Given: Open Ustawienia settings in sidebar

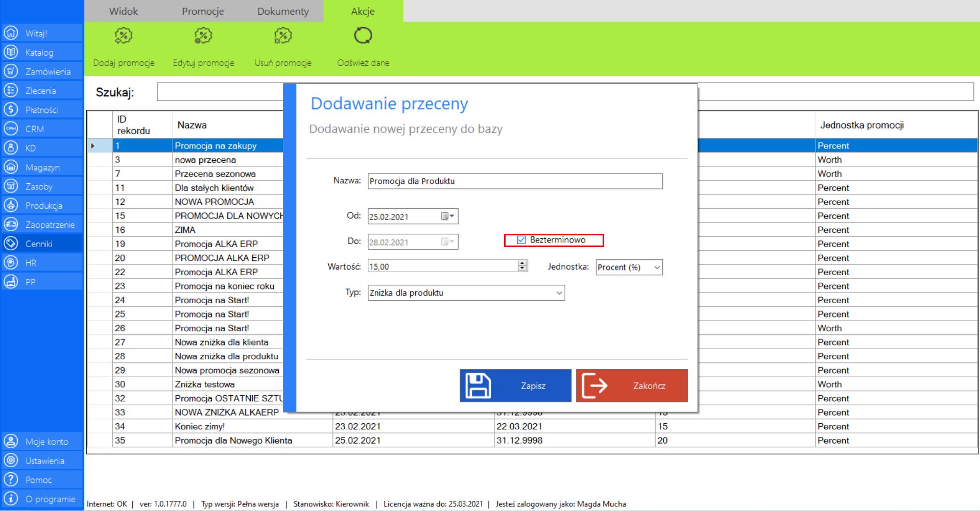Looking at the screenshot, I should (x=44, y=461).
